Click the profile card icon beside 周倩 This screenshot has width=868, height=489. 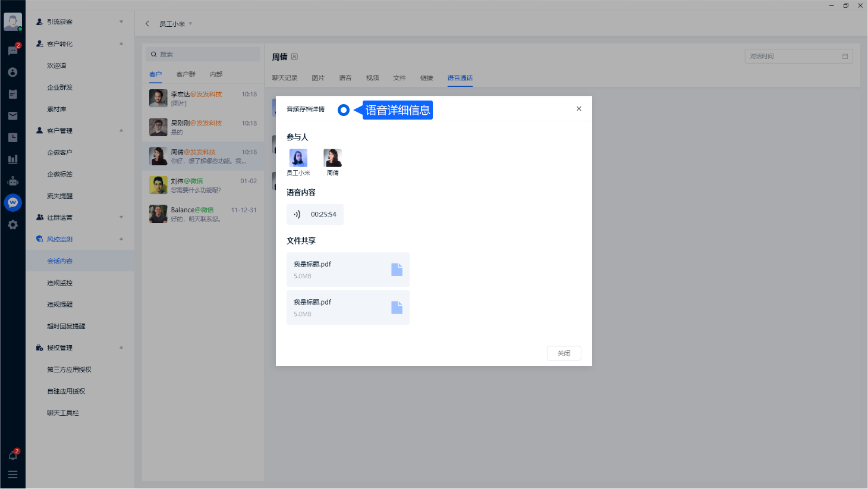pos(294,57)
